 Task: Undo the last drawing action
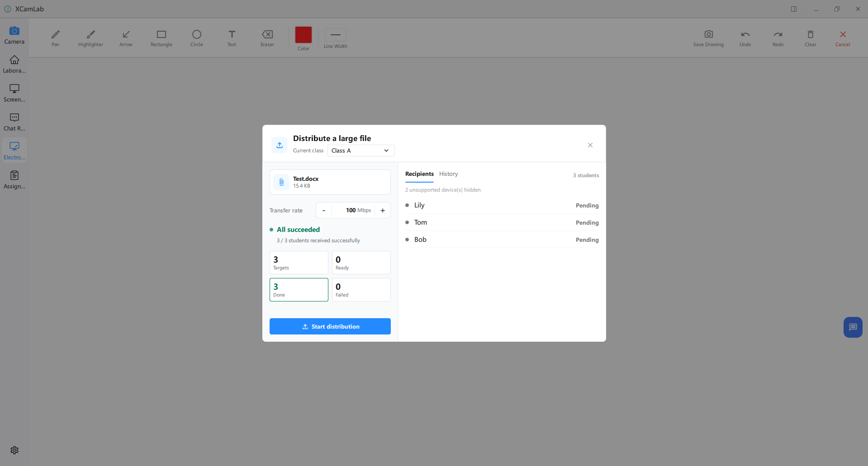pyautogui.click(x=745, y=38)
